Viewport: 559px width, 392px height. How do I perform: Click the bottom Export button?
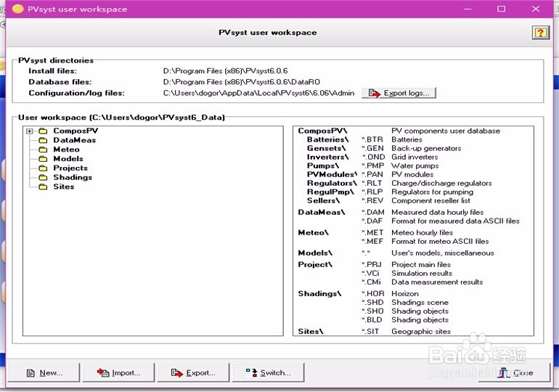[193, 372]
